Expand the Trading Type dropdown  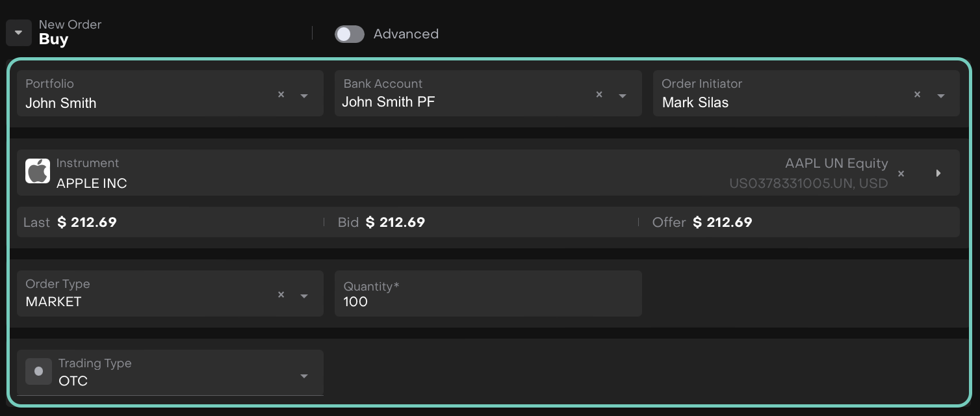click(304, 376)
